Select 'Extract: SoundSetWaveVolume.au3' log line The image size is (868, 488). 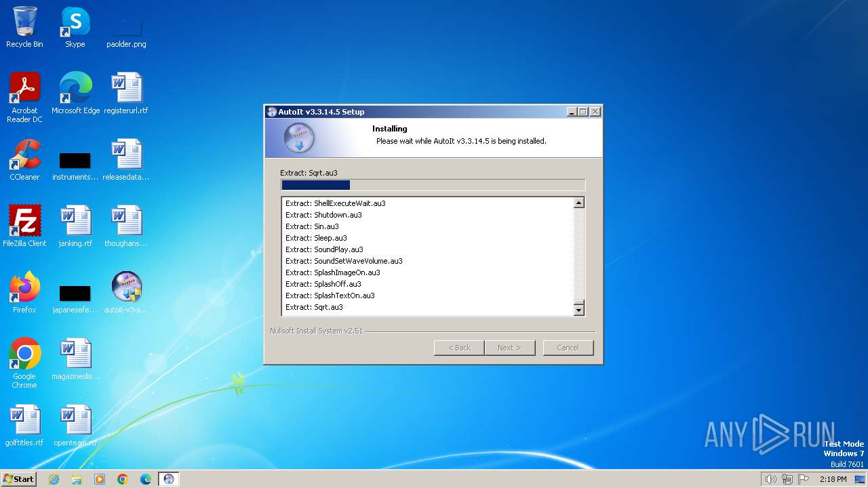(344, 261)
